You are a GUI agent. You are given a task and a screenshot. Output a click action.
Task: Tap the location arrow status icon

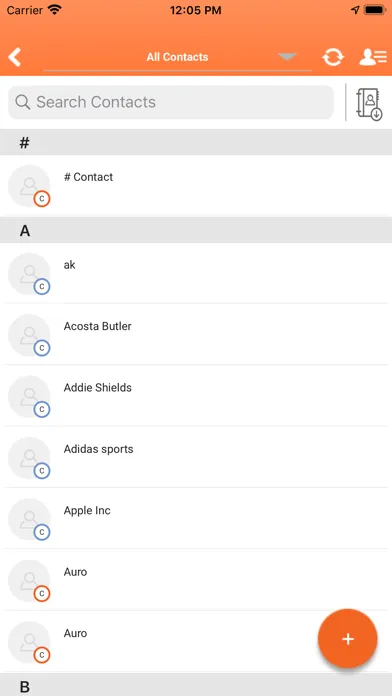pyautogui.click(x=355, y=10)
